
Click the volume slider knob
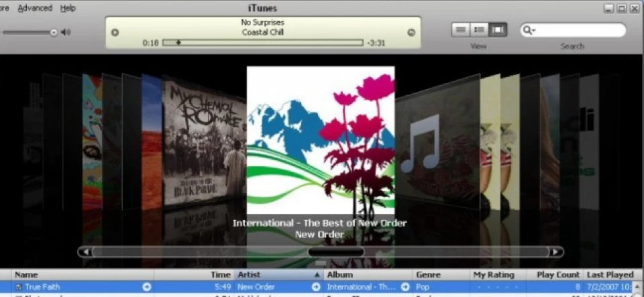pos(54,32)
